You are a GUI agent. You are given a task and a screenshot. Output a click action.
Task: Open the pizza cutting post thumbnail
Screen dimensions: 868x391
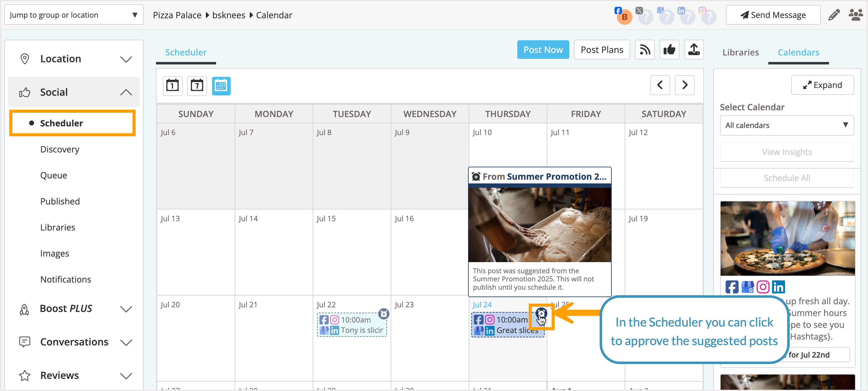pyautogui.click(x=787, y=238)
